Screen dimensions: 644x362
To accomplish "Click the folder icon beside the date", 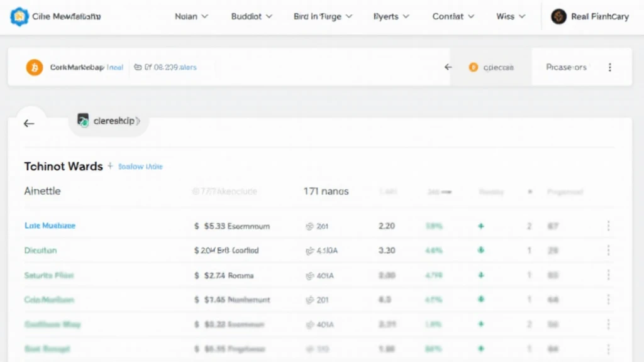I will 138,67.
